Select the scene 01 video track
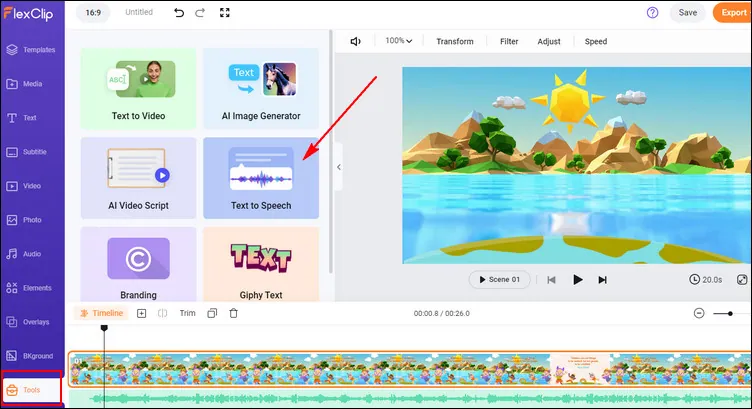 tap(410, 369)
